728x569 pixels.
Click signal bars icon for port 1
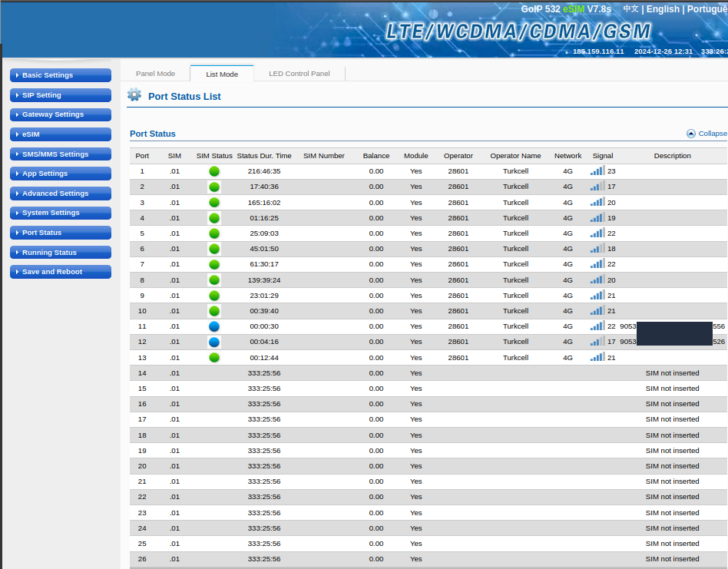click(x=597, y=170)
